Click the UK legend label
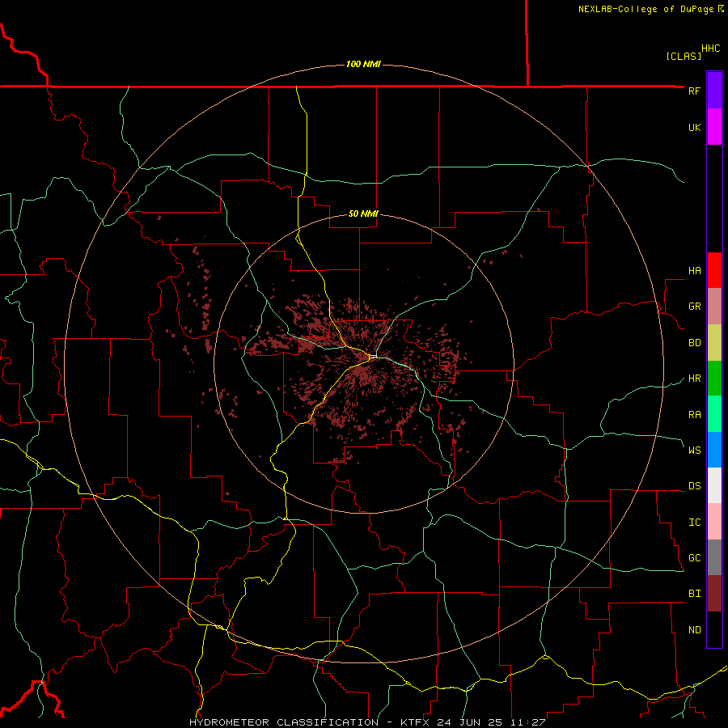The height and width of the screenshot is (728, 728). point(694,127)
